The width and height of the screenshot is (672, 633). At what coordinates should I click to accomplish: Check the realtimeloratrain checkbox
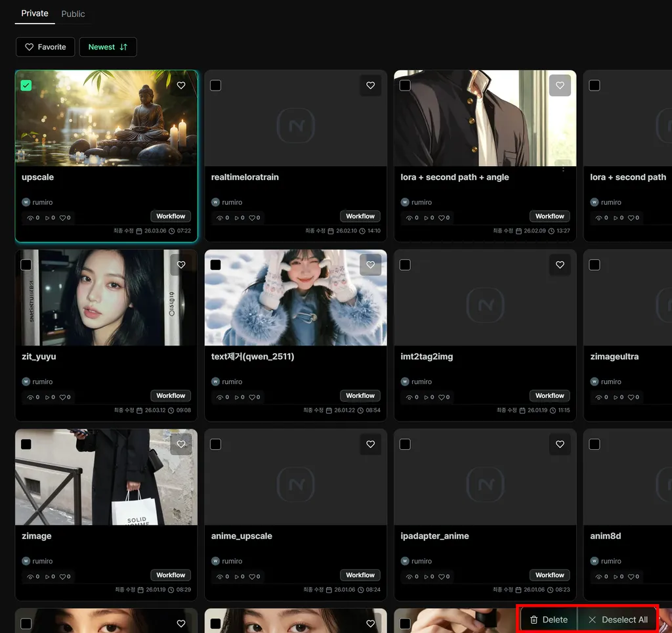tap(215, 85)
